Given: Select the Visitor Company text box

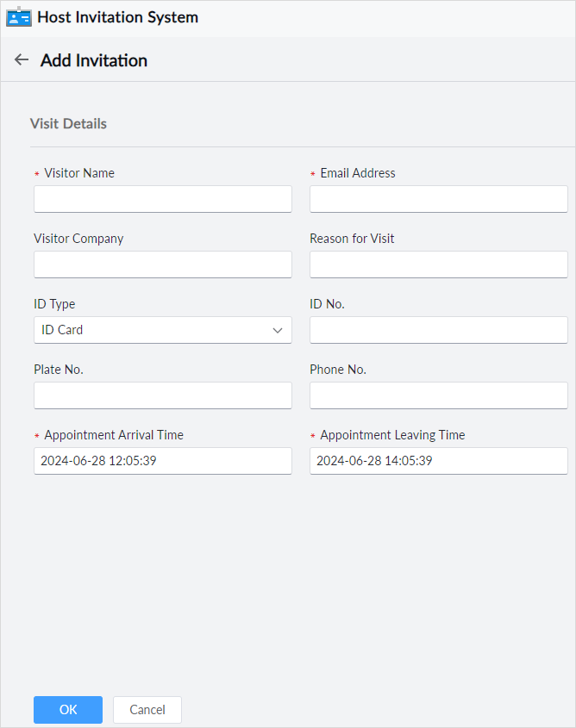Looking at the screenshot, I should (x=163, y=264).
